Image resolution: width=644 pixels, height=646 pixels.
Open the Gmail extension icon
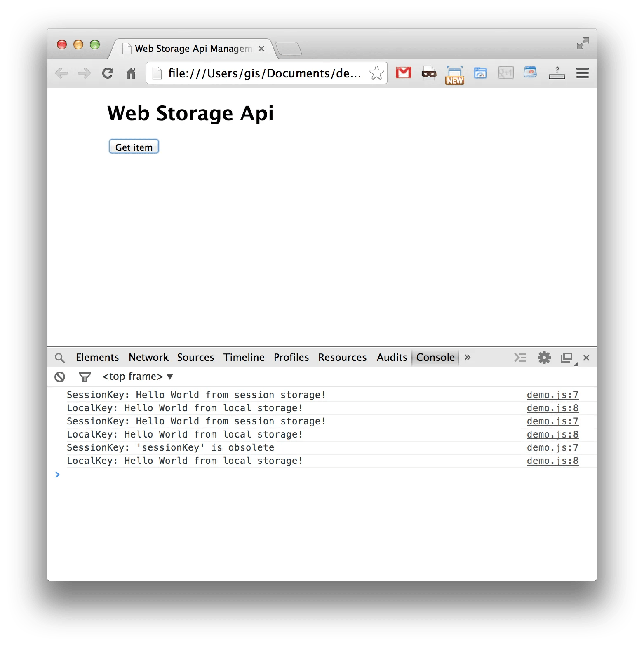(403, 73)
